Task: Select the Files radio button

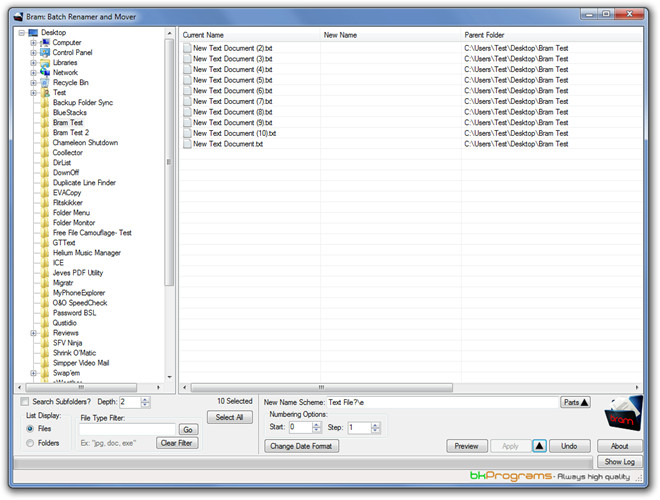Action: tap(30, 428)
